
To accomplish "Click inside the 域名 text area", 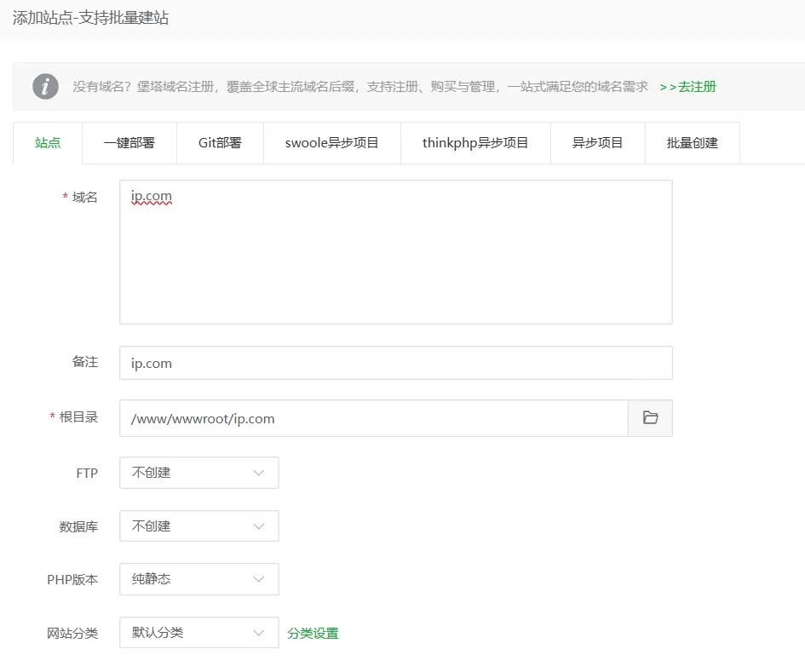I will (x=396, y=252).
